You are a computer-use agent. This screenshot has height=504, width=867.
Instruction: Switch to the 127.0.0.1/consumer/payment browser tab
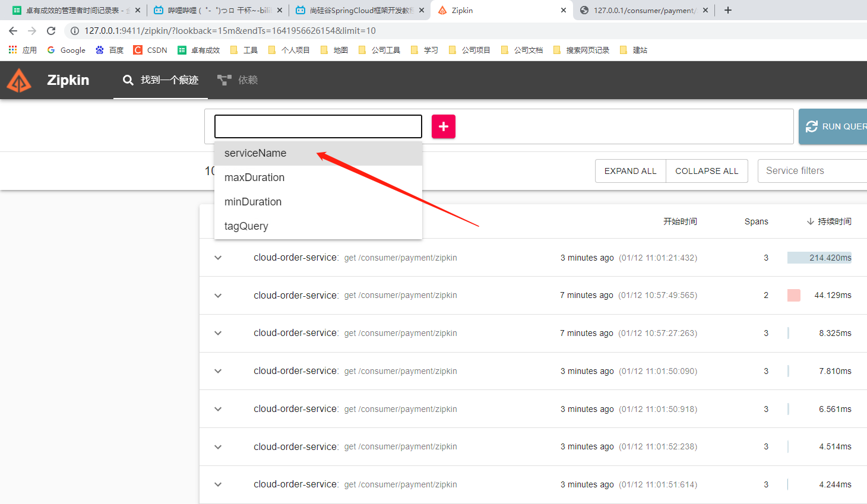pyautogui.click(x=644, y=10)
